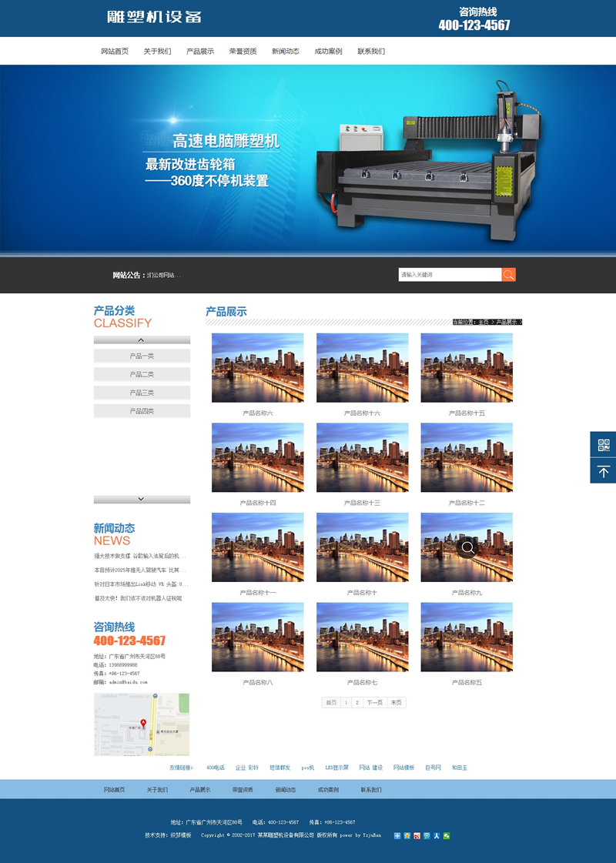
Task: Go to 下一页 in pagination
Action: [x=374, y=703]
